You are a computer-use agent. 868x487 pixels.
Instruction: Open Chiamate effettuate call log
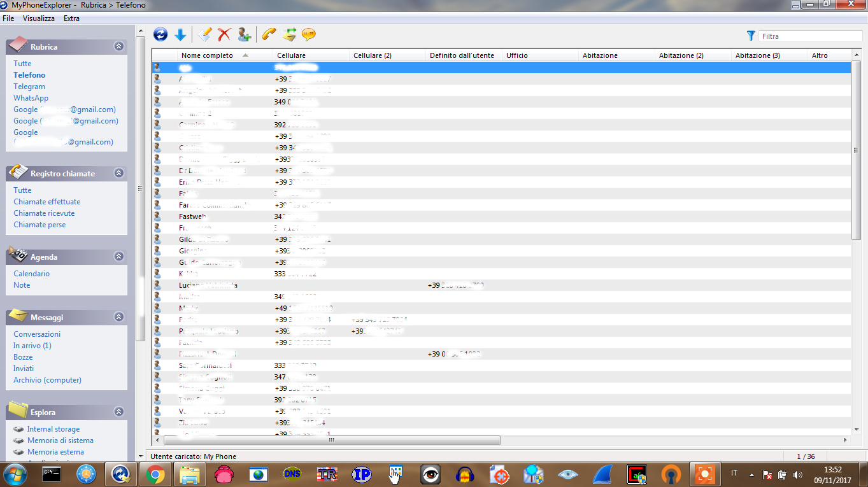(x=47, y=202)
